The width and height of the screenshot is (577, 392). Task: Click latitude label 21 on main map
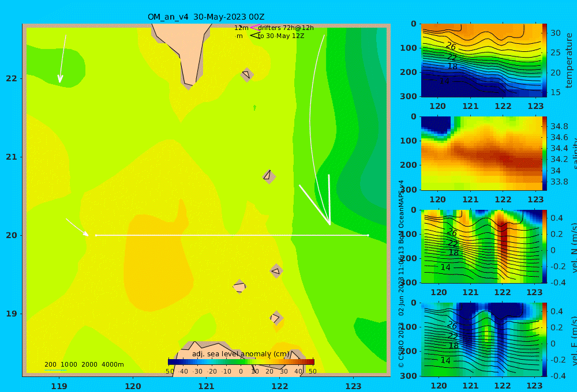point(12,157)
